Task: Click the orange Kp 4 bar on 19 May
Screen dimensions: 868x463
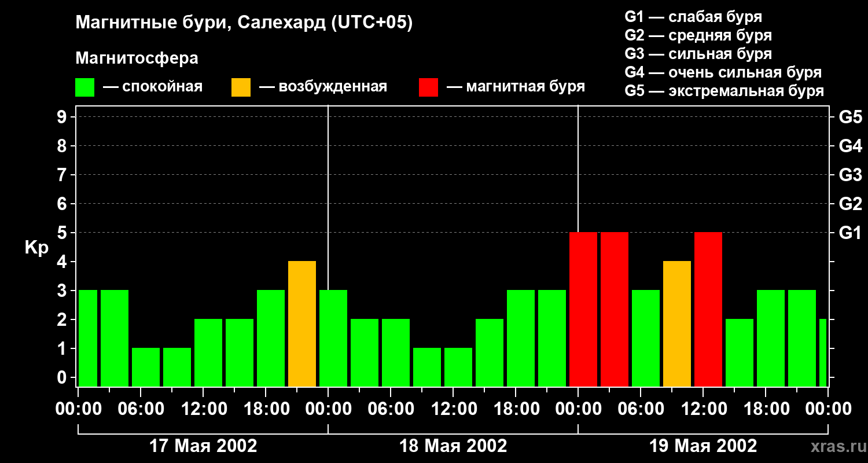Action: [x=677, y=324]
